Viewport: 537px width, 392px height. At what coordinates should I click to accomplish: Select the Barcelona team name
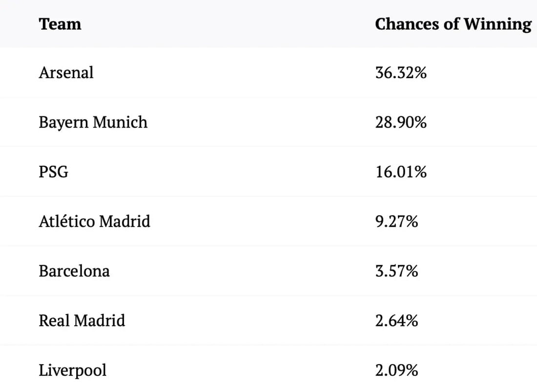(74, 271)
